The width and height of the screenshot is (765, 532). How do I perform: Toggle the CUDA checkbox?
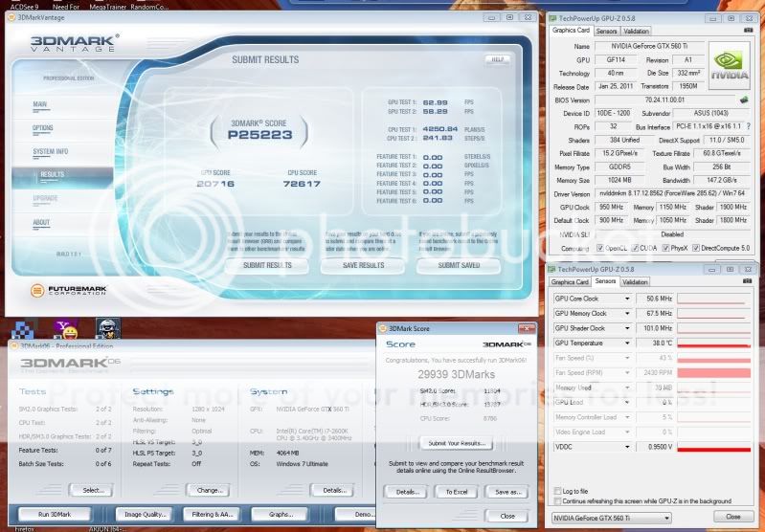pyautogui.click(x=635, y=248)
